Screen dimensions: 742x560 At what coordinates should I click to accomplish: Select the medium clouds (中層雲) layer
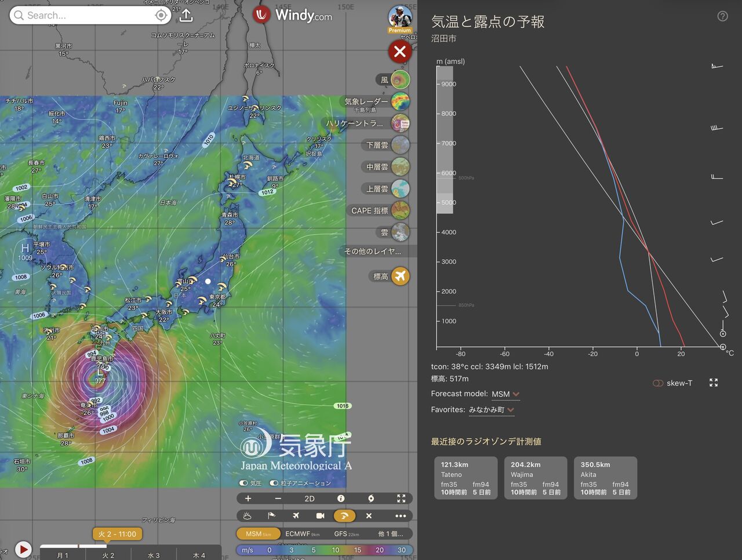[400, 167]
